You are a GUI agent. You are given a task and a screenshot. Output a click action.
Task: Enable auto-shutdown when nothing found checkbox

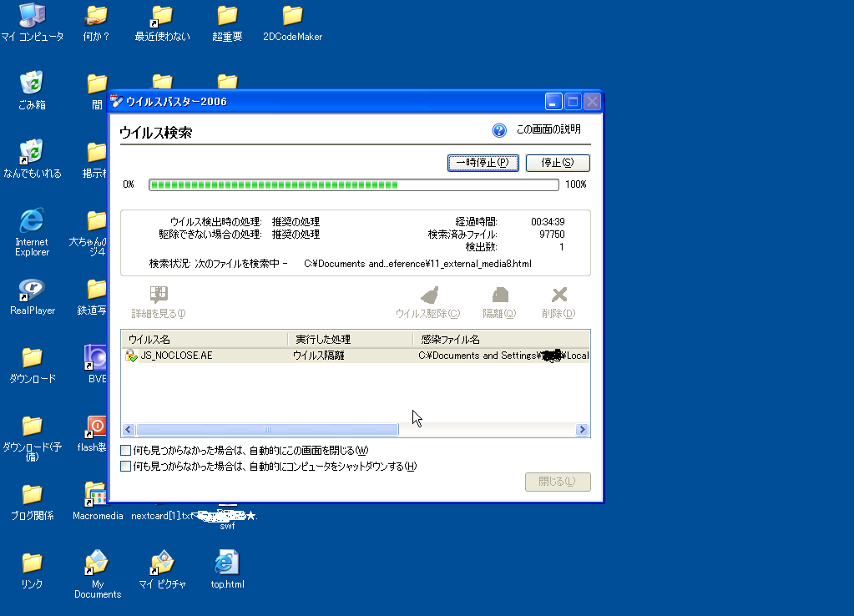click(126, 467)
